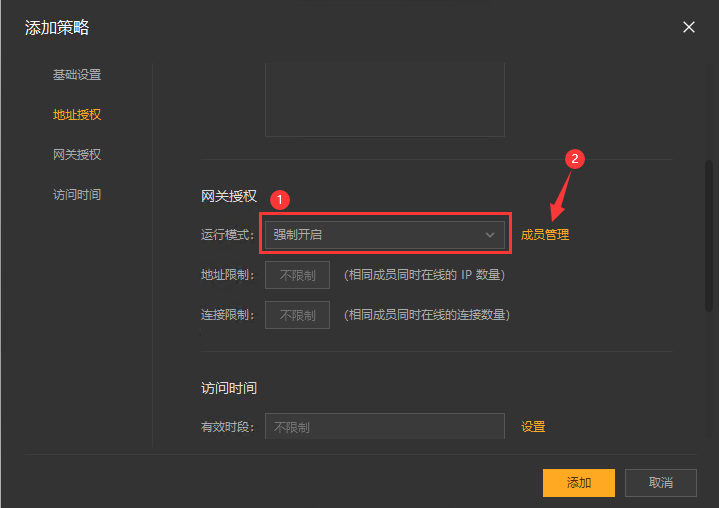
Task: Jump to 访问时间 sidebar section
Action: pyautogui.click(x=77, y=194)
